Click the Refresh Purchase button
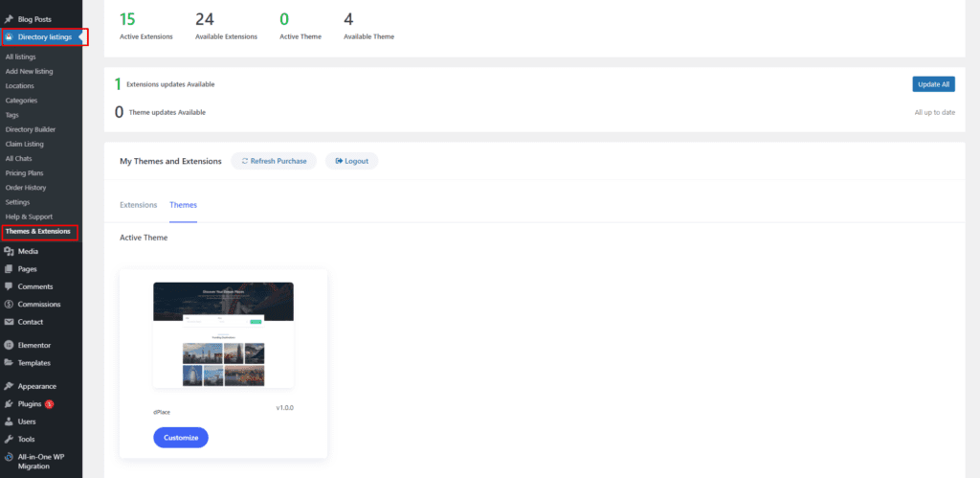The image size is (980, 478). point(274,161)
